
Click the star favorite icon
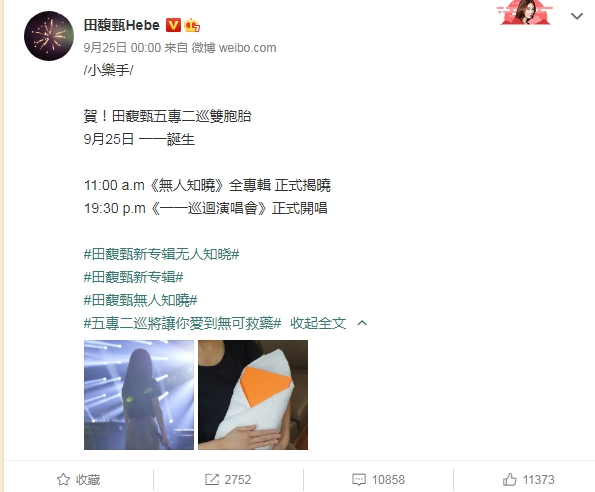(63, 479)
